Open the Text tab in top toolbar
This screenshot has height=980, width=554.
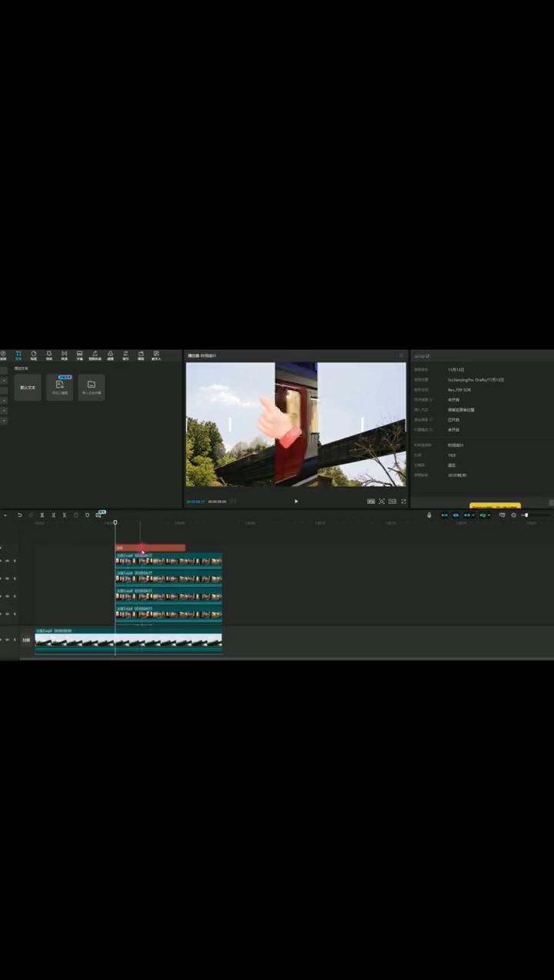(18, 355)
